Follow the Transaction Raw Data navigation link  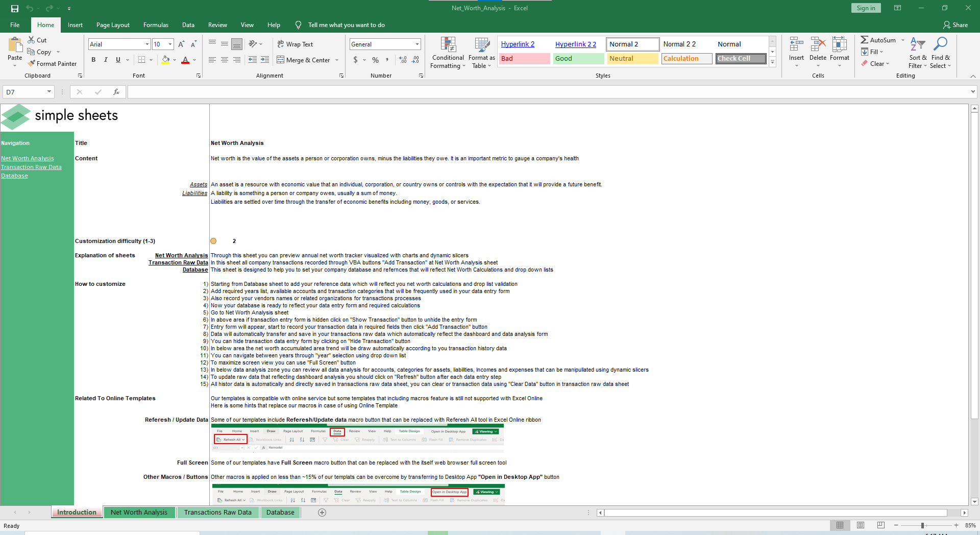click(x=31, y=167)
